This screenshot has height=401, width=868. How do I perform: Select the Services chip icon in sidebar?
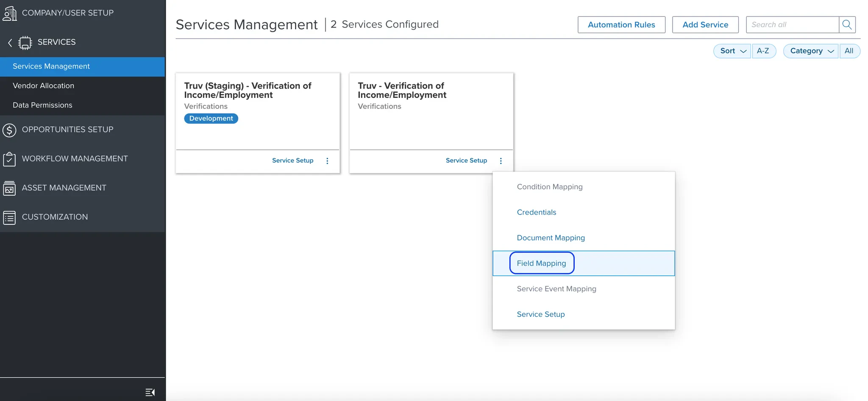click(x=25, y=42)
